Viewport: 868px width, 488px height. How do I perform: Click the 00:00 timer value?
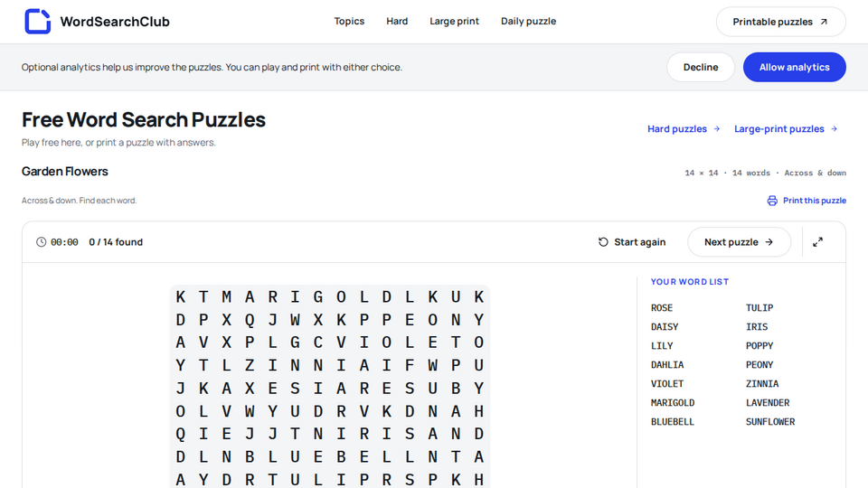(x=64, y=242)
